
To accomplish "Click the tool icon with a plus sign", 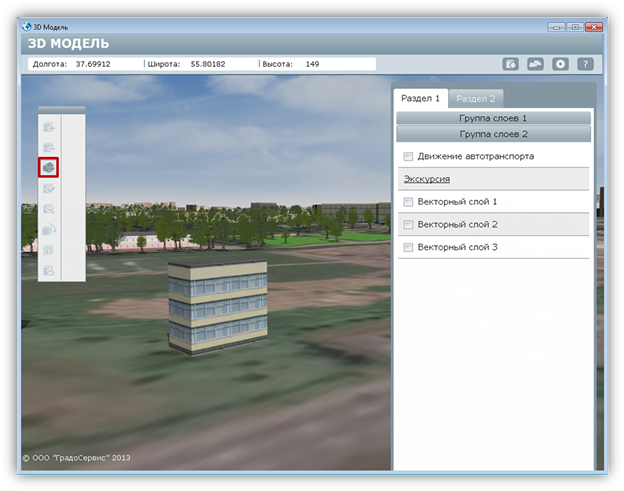I will click(x=49, y=127).
